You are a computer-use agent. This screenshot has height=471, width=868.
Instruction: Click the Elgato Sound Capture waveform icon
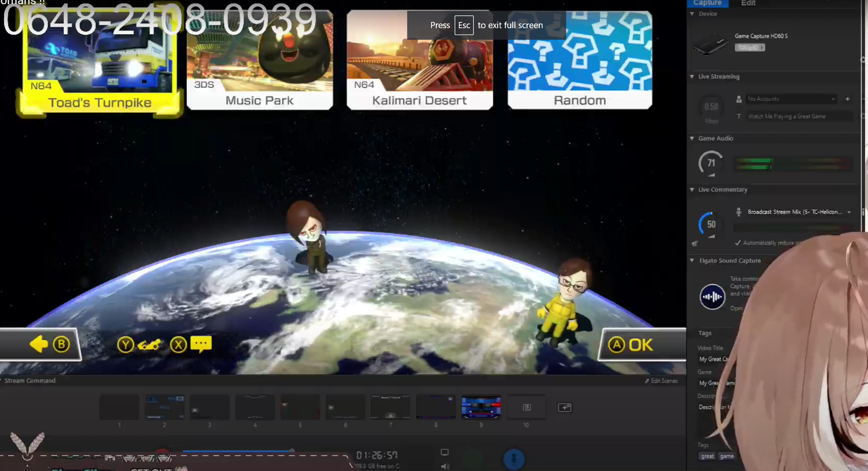712,297
